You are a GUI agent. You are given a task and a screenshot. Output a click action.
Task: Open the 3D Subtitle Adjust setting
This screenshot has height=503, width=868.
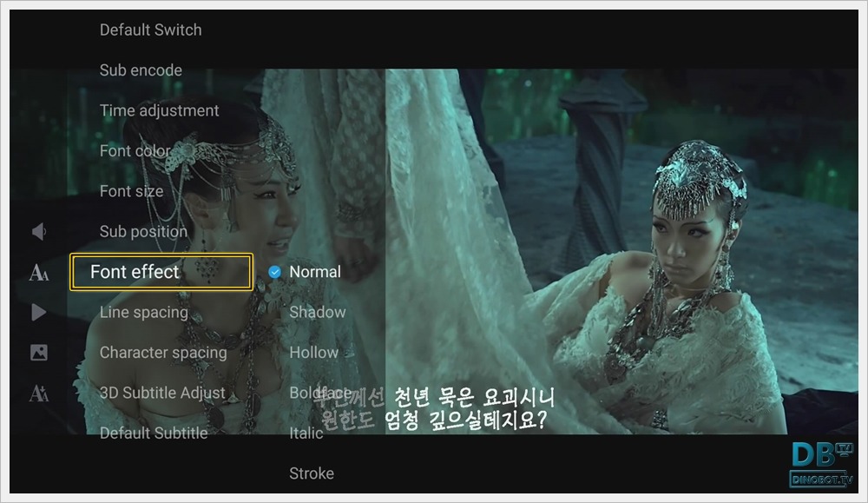[162, 393]
